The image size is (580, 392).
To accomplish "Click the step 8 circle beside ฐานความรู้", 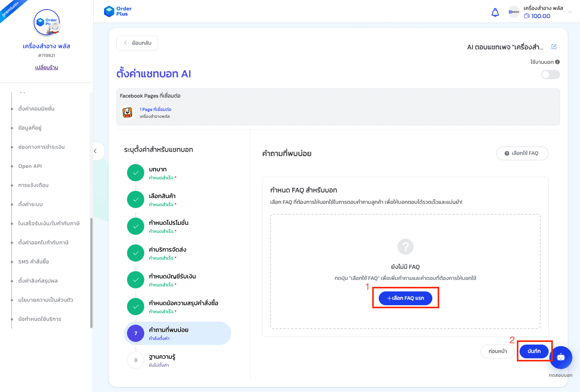I will (135, 360).
